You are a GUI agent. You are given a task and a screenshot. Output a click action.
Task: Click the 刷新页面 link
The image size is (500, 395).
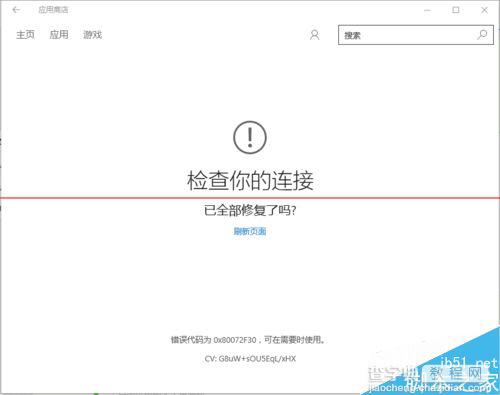(250, 231)
